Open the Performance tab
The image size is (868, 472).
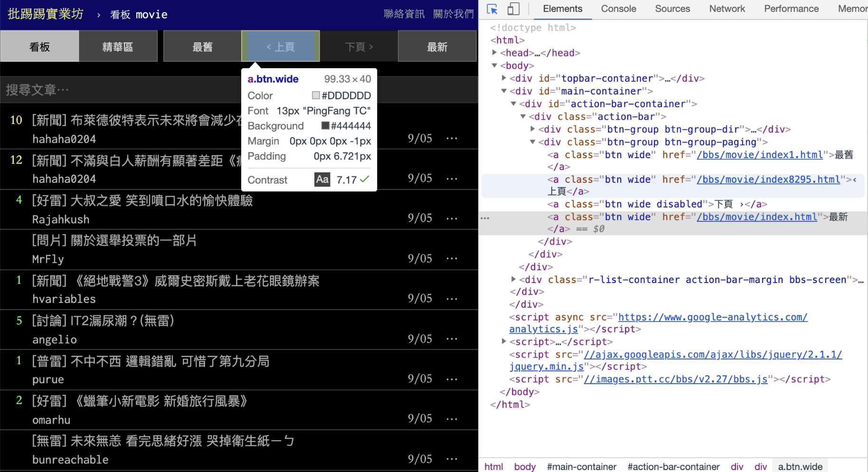[x=791, y=9]
